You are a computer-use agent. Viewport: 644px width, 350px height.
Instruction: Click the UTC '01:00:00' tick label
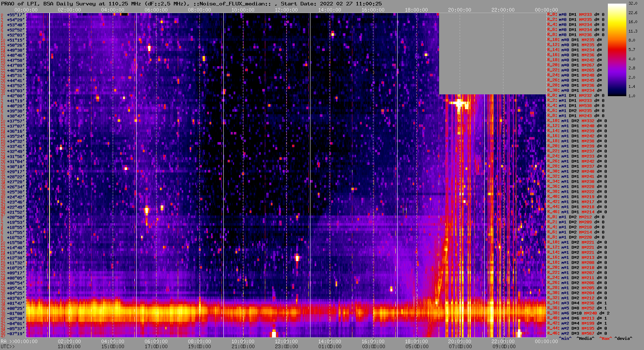click(x=330, y=346)
